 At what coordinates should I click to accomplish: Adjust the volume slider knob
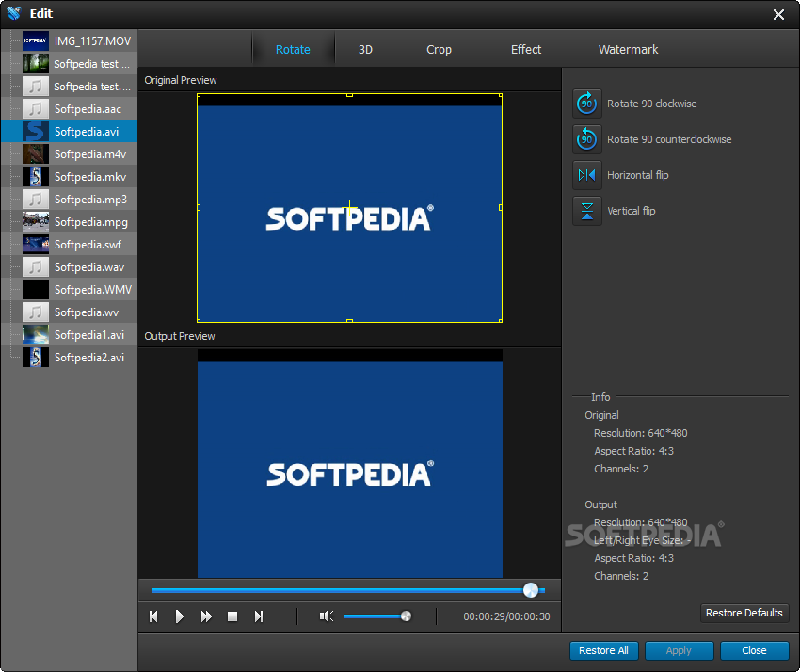[x=407, y=616]
